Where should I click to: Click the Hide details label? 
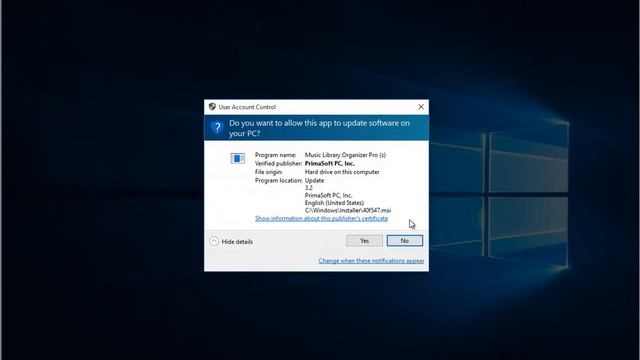tap(237, 242)
